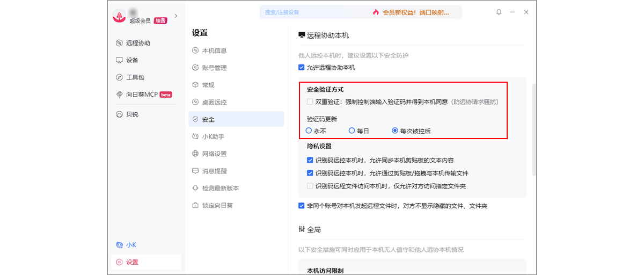Click the 隐私设置 heading text

click(x=319, y=146)
